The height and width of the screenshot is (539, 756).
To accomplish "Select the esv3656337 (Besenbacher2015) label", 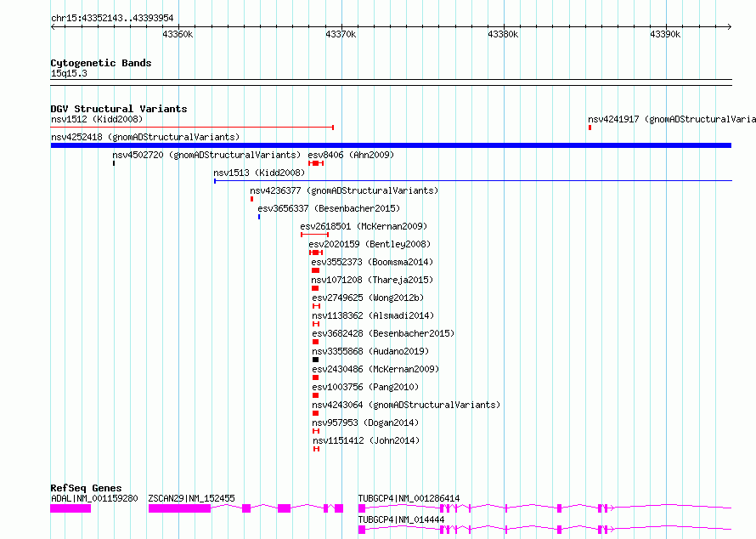I will point(329,208).
